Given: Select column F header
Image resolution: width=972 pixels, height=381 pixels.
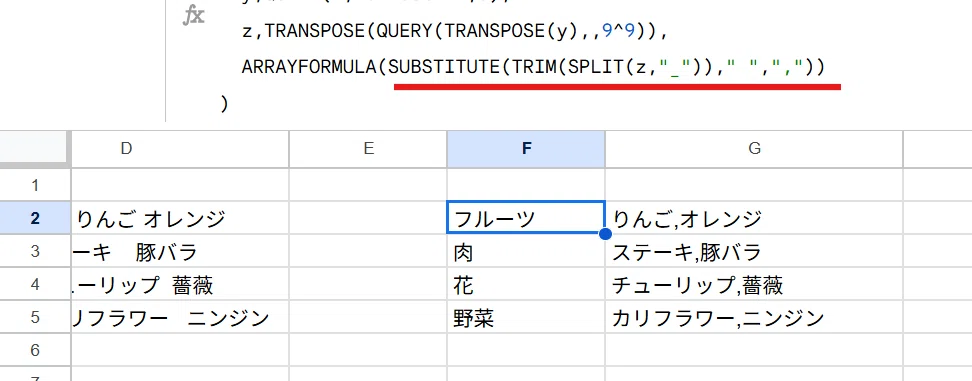Looking at the screenshot, I should pos(526,149).
